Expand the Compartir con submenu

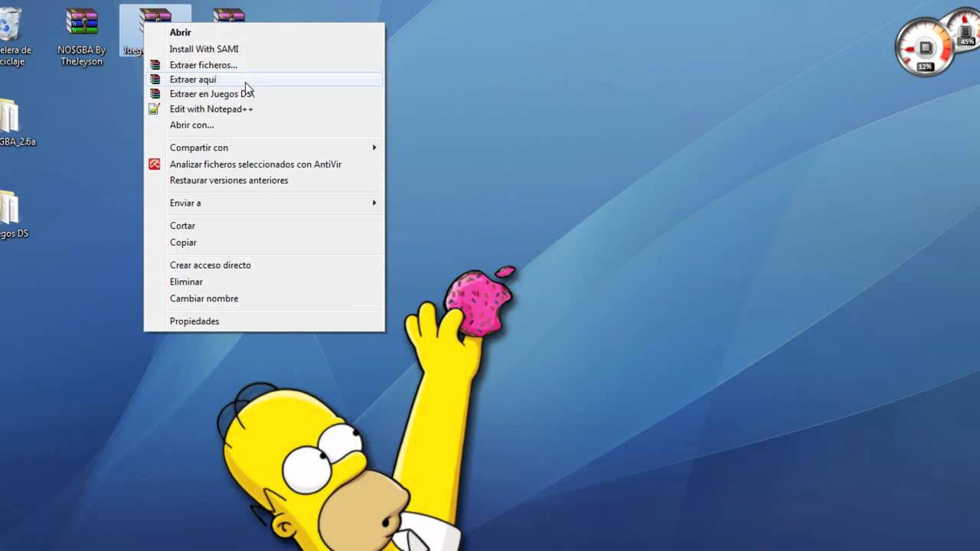264,148
